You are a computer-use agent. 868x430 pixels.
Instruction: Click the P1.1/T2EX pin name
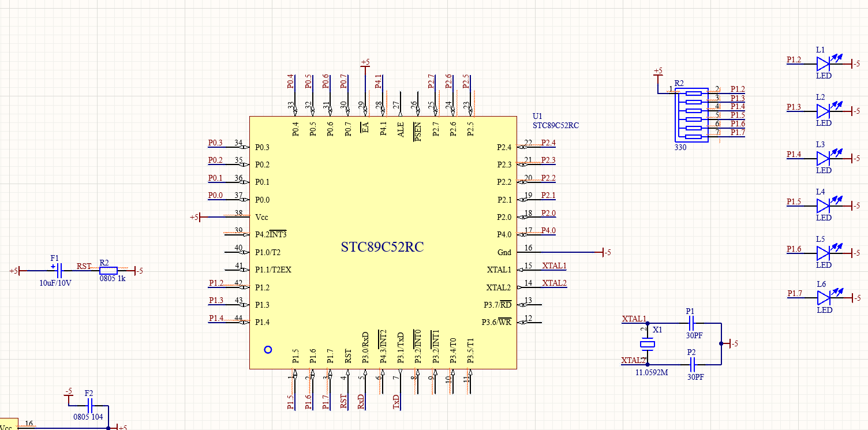[x=273, y=270]
